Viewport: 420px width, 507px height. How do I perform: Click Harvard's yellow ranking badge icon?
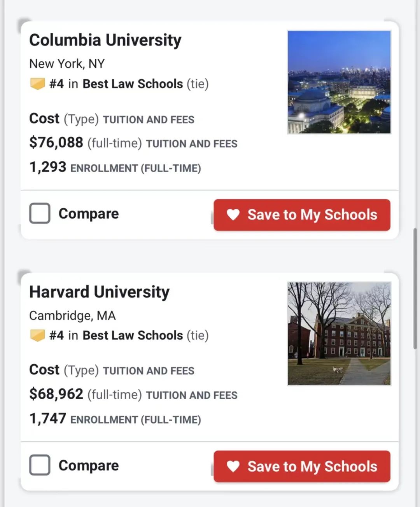38,335
